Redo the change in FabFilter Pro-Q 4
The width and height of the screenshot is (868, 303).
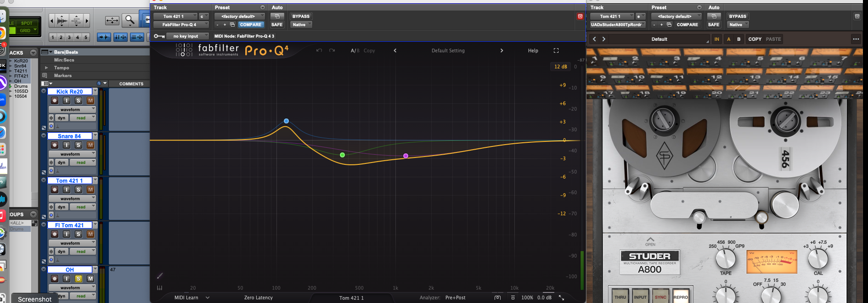tap(332, 50)
